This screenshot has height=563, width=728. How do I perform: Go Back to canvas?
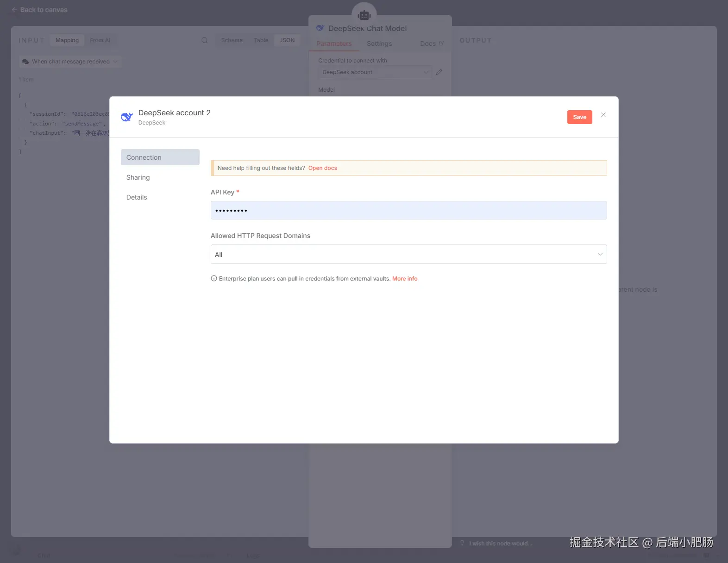coord(40,10)
